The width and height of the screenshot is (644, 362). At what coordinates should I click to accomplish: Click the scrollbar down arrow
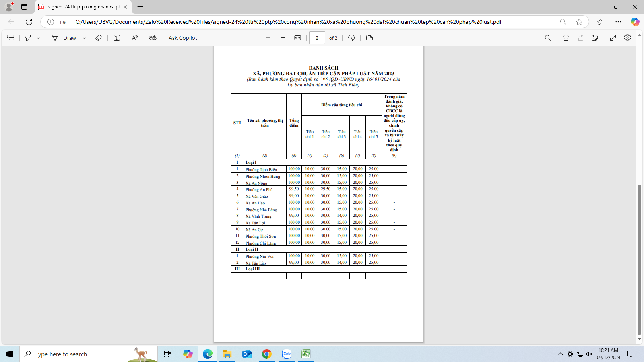pyautogui.click(x=639, y=339)
